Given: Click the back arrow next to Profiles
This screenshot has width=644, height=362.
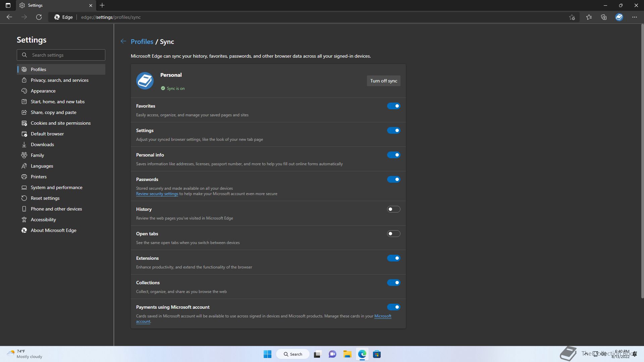Looking at the screenshot, I should (123, 41).
